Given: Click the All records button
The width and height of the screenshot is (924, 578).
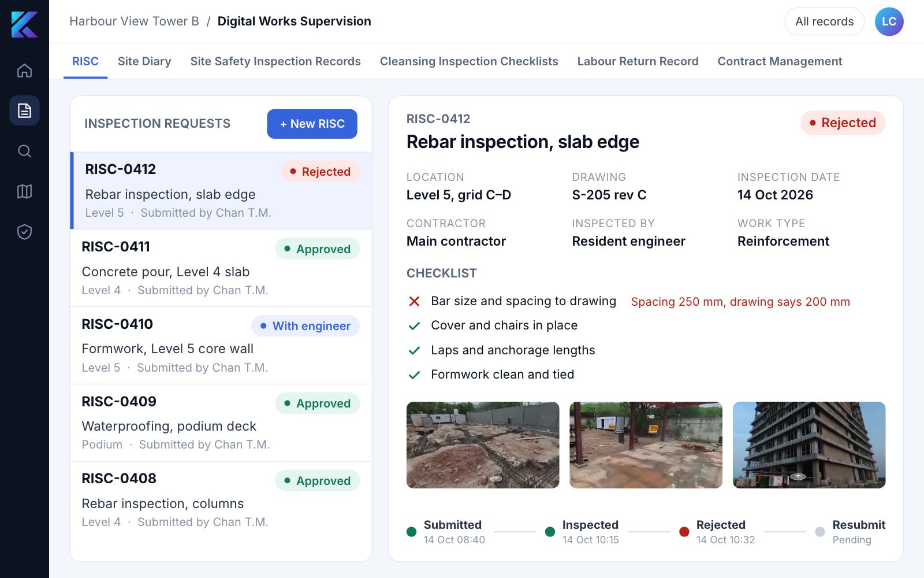Looking at the screenshot, I should pyautogui.click(x=824, y=21).
